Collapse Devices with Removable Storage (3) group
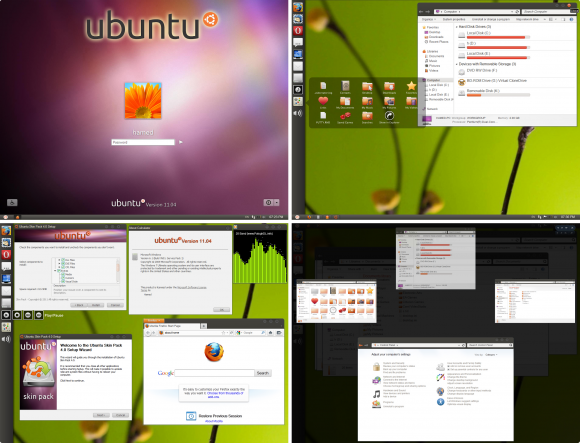580x443 pixels. coord(457,64)
